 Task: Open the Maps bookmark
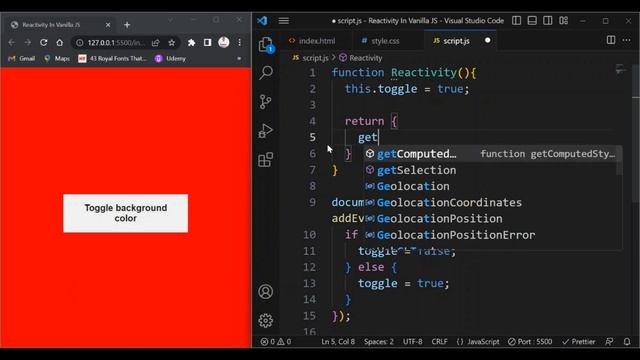tap(57, 59)
